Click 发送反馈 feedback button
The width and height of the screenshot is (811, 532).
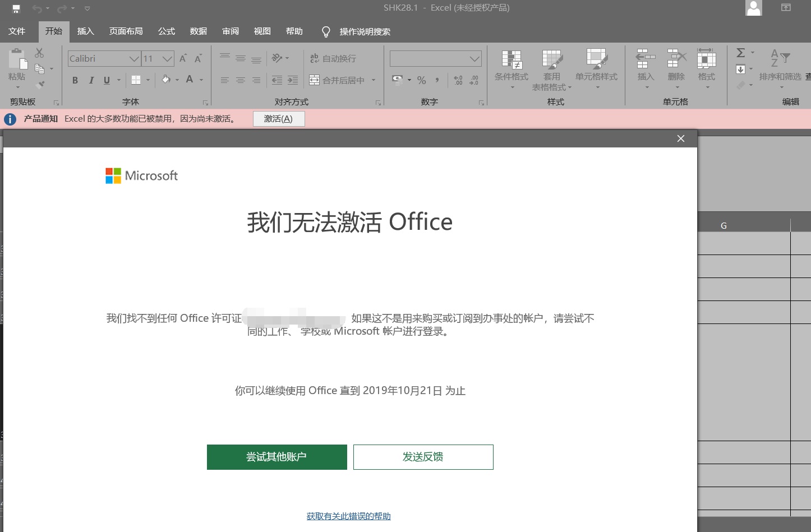(x=423, y=457)
